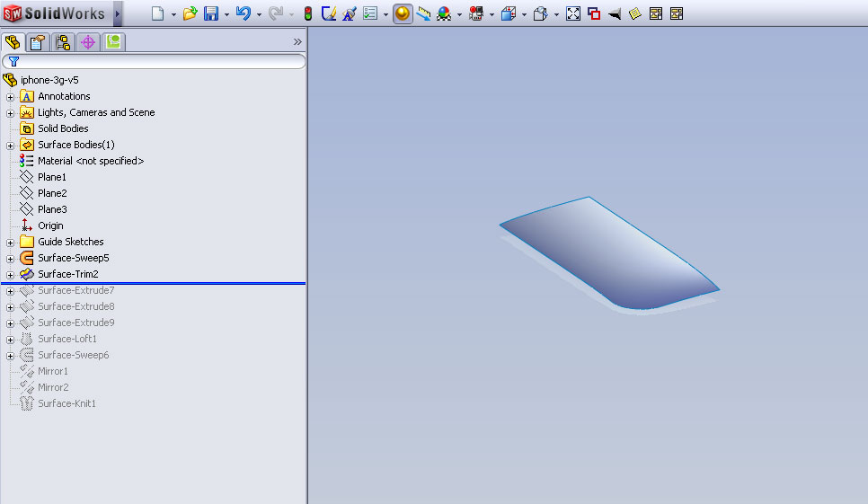
Task: Open the Undo history dropdown arrow
Action: click(x=259, y=14)
